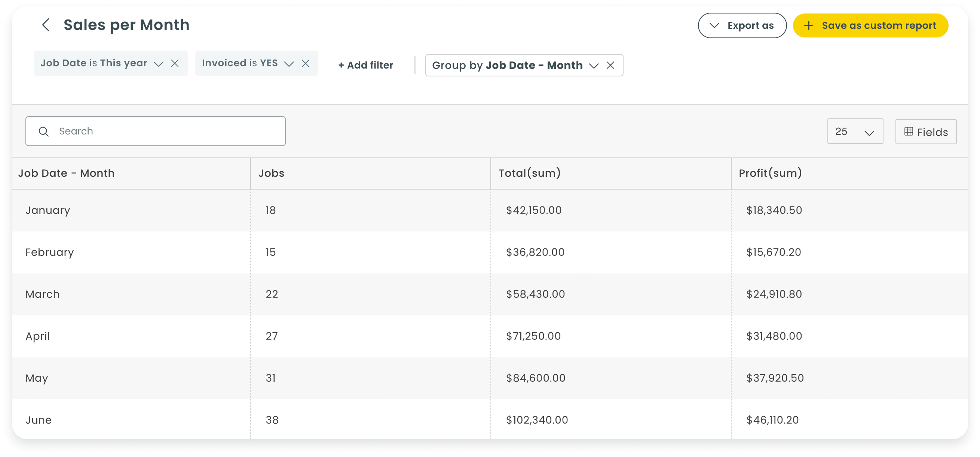The height and width of the screenshot is (457, 980).
Task: Clear the Group by Job Date grouping
Action: click(x=610, y=66)
